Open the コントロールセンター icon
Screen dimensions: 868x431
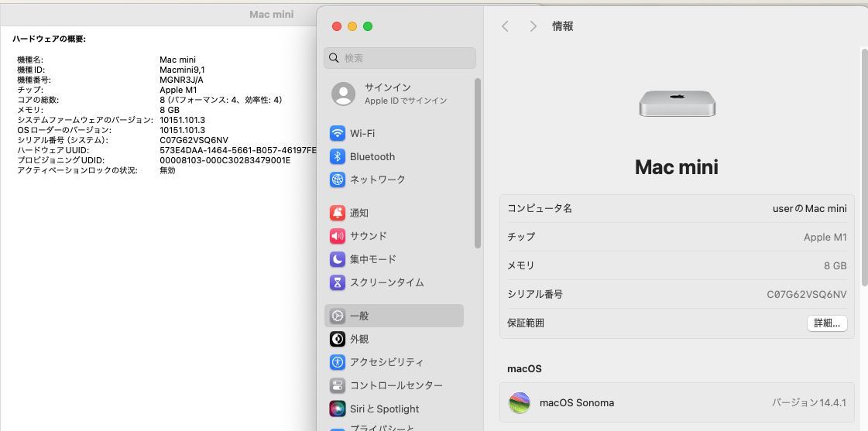coord(337,385)
